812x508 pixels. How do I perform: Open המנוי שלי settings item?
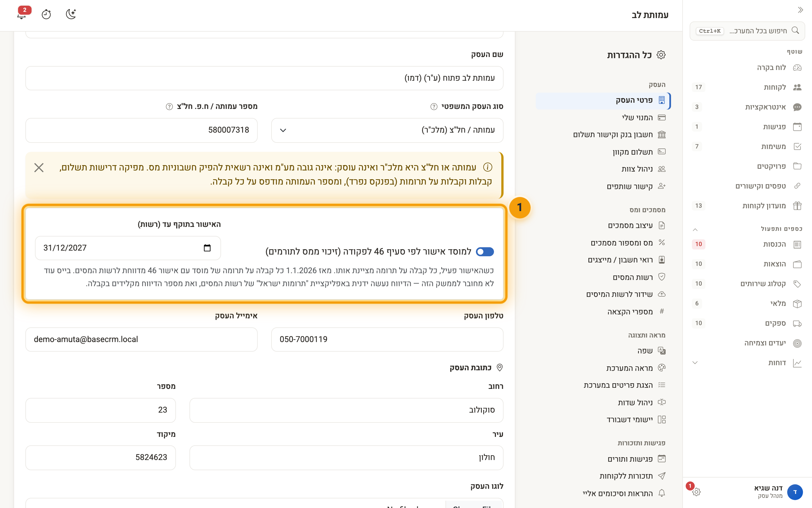(603, 118)
